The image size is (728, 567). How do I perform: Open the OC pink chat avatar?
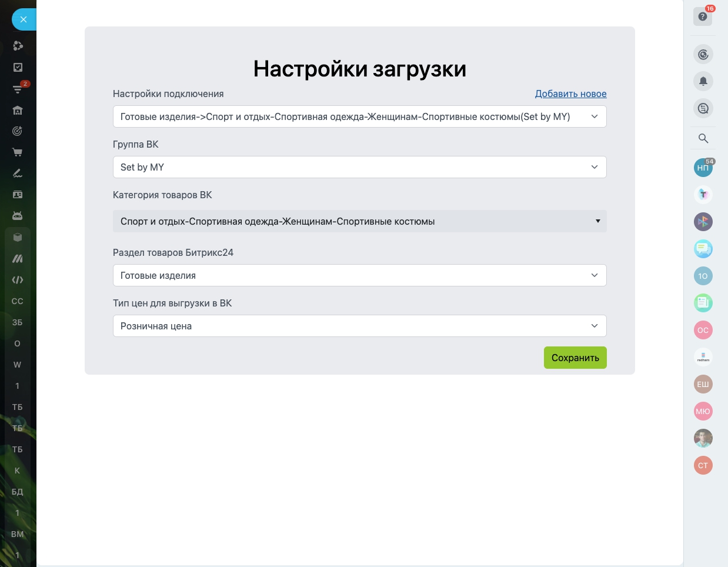click(703, 330)
